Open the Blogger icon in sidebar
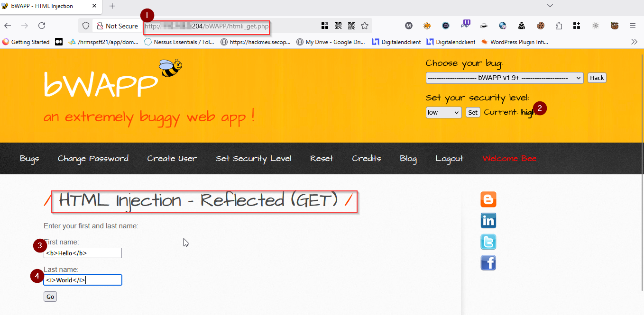Image resolution: width=644 pixels, height=315 pixels. coord(488,199)
